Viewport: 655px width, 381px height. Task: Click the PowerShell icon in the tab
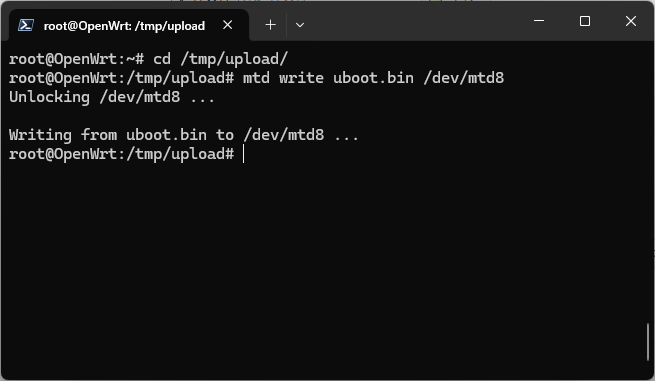pyautogui.click(x=25, y=25)
